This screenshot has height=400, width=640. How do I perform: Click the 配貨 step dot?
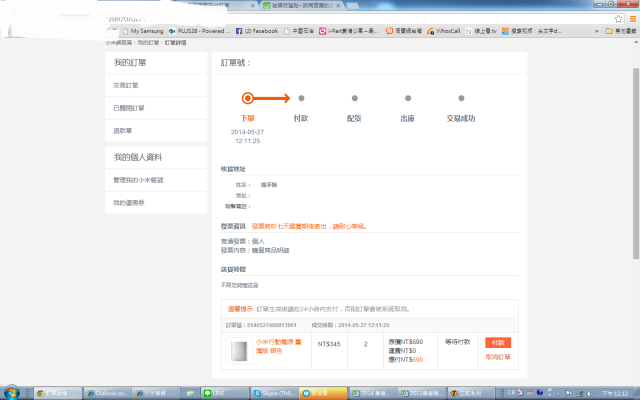[x=355, y=98]
